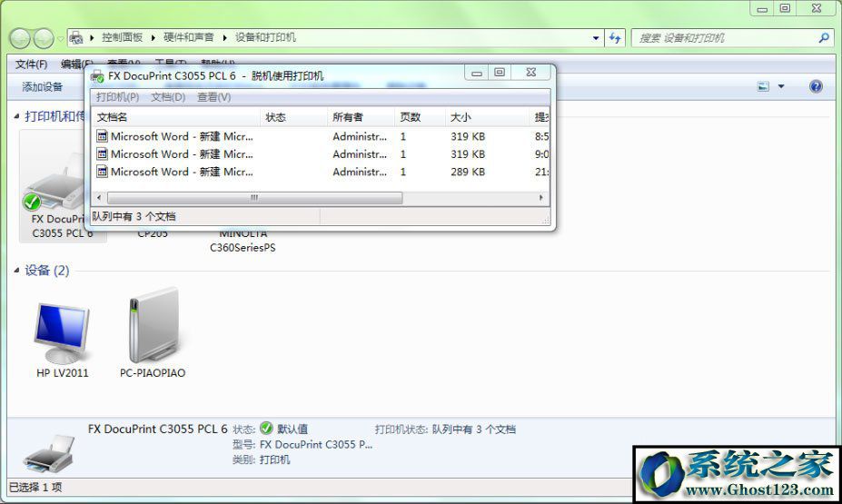This screenshot has width=842, height=504.
Task: Minimize the Devices and Printers window
Action: click(x=762, y=8)
